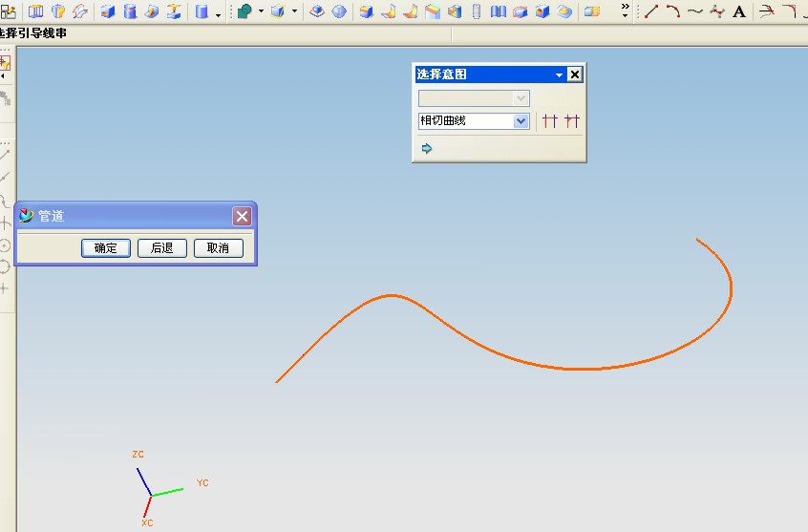Image resolution: width=808 pixels, height=532 pixels.
Task: Select the Trim Body cube icon
Action: [278, 11]
